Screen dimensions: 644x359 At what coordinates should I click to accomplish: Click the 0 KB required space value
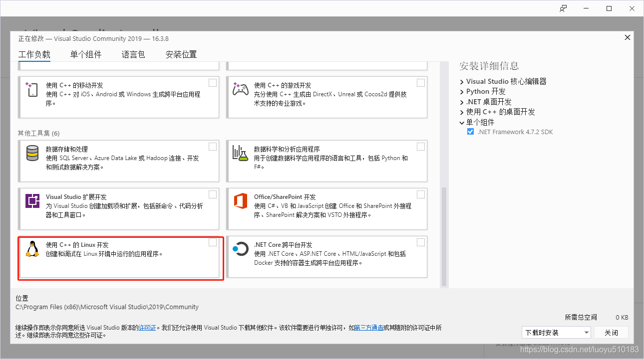tap(622, 317)
